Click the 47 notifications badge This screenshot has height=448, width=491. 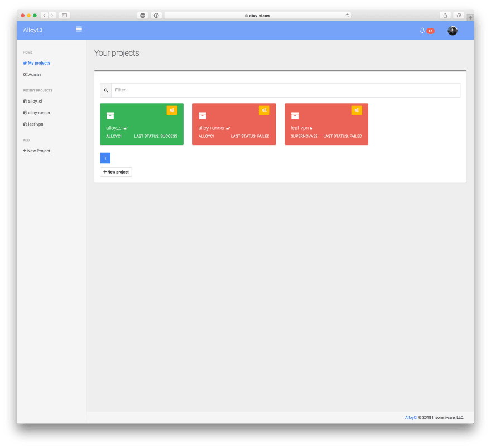(430, 31)
